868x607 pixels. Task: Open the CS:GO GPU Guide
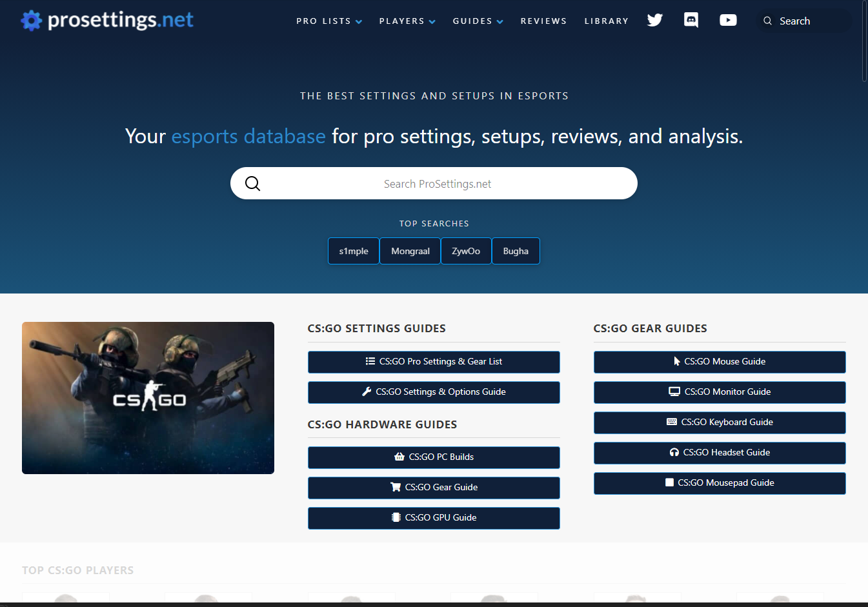[434, 518]
